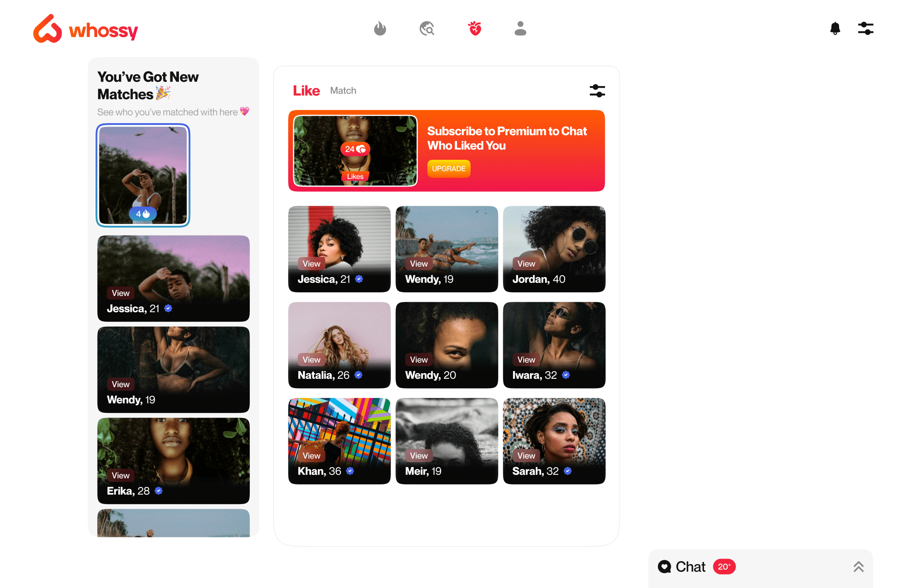Click the 20+ unread chat badge
Screen dimensions: 906x588
tap(724, 567)
